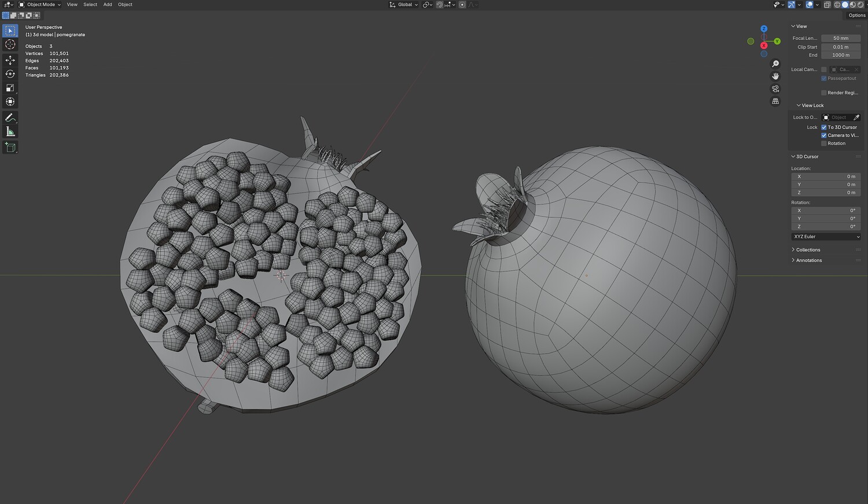868x504 pixels.
Task: Click the blue Z axis gizmo
Action: pos(764,29)
